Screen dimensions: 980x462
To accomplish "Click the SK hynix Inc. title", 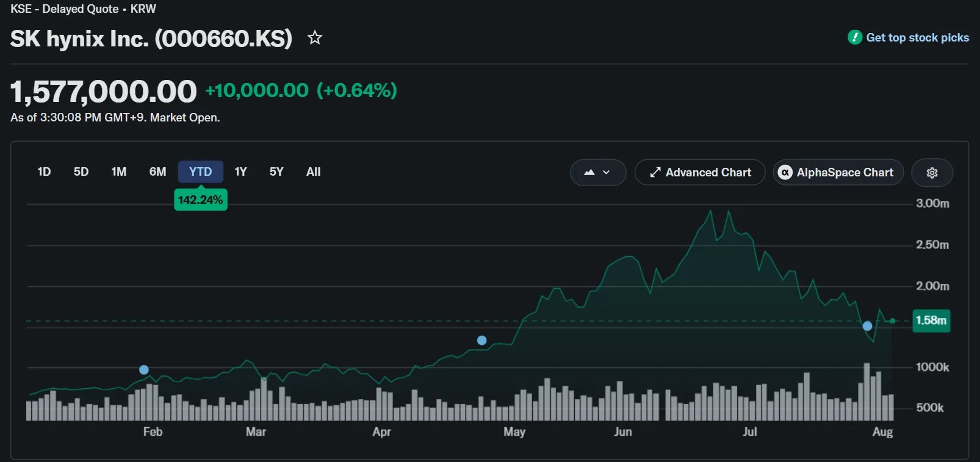I will [x=151, y=38].
